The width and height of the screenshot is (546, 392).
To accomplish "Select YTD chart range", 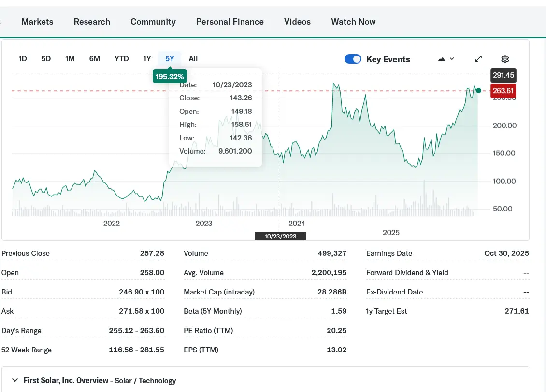I will 122,59.
